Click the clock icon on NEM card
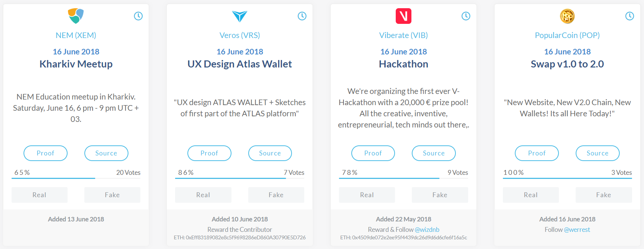The height and width of the screenshot is (249, 644). point(138,16)
